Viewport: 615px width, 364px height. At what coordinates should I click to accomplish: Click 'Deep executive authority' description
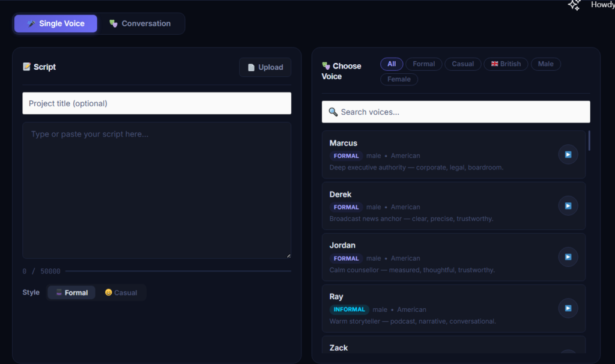pyautogui.click(x=416, y=168)
